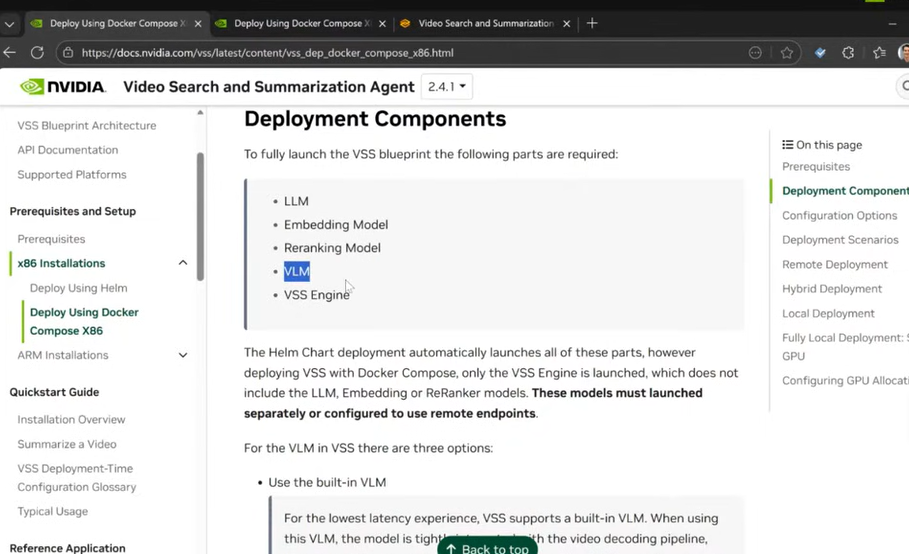Jump to Configuration Options section

[x=839, y=215]
